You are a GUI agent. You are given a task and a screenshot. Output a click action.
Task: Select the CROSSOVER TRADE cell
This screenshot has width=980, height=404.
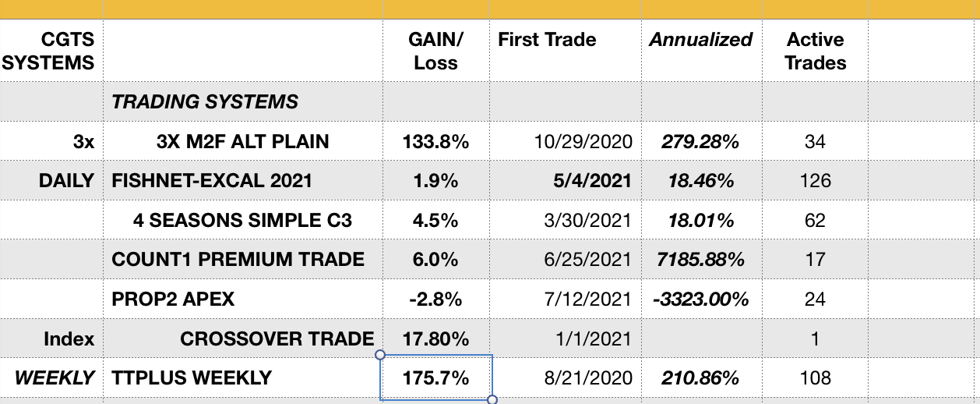click(x=277, y=339)
